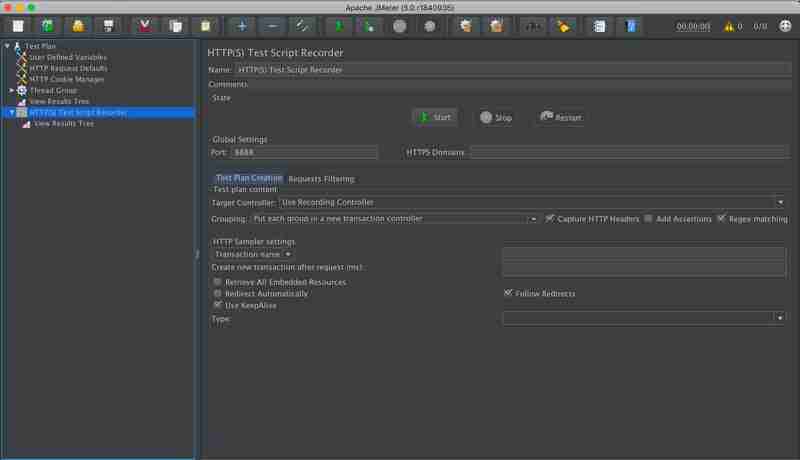The height and width of the screenshot is (460, 800).
Task: Click the green Start run toolbar icon
Action: tap(339, 26)
